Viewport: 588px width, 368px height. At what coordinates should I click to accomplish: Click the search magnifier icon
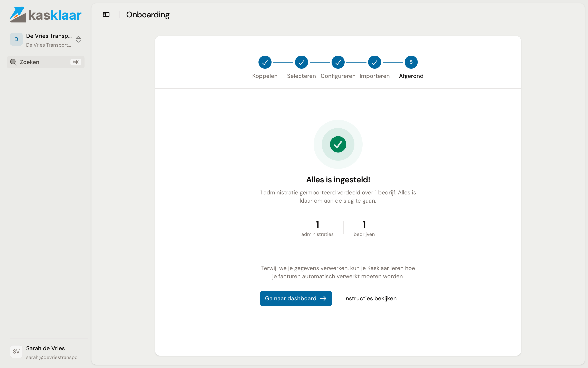coord(13,62)
